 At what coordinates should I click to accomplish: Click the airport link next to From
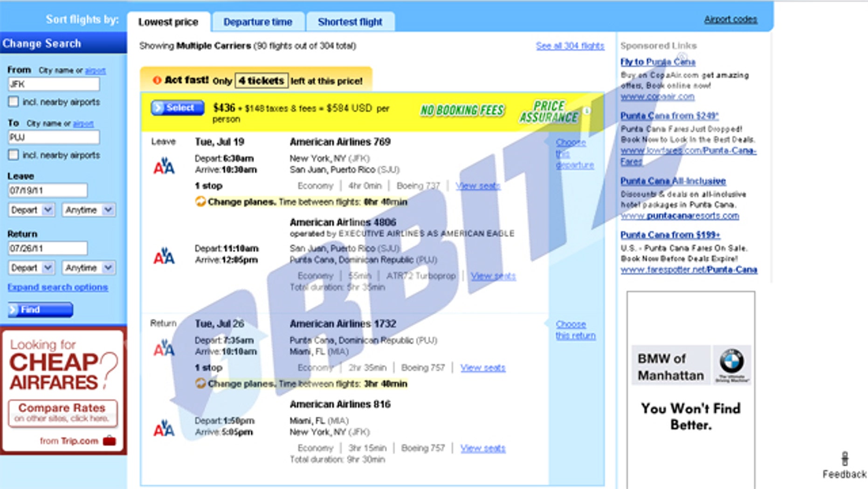click(95, 70)
